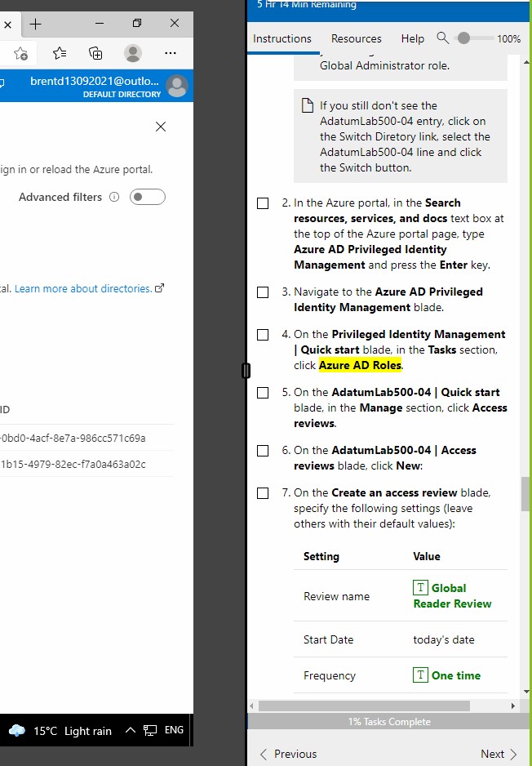Open the browser profile avatar icon
Image resolution: width=532 pixels, height=766 pixels.
click(x=133, y=53)
